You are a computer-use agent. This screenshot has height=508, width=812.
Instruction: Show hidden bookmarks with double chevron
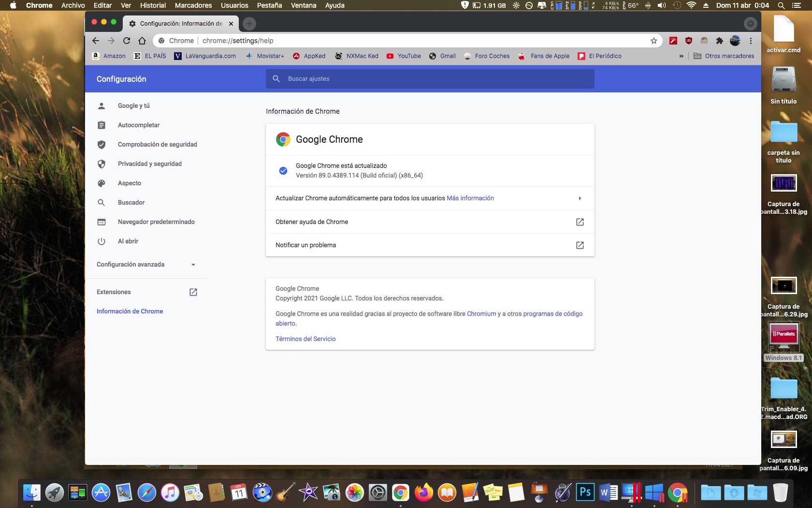[681, 56]
